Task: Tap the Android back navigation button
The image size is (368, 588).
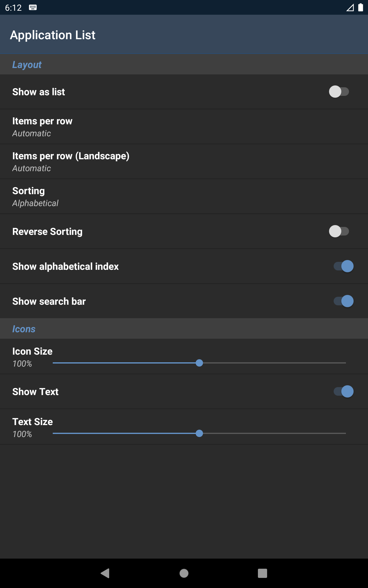Action: (x=105, y=573)
